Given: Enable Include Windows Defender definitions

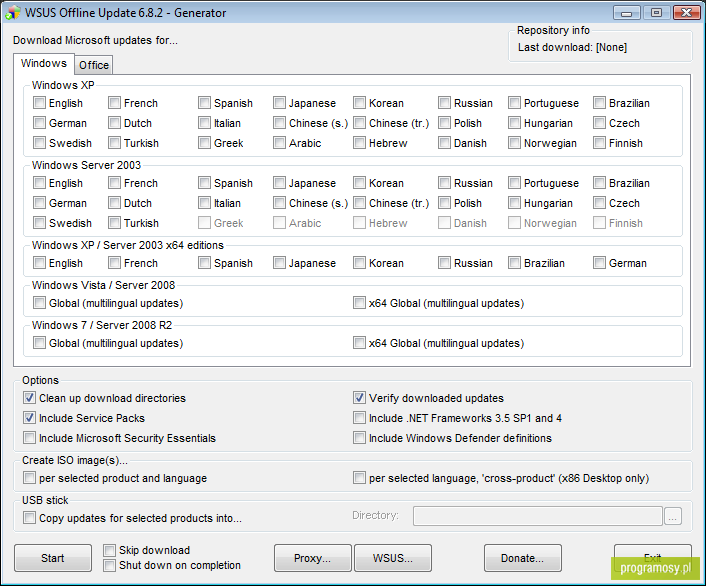Looking at the screenshot, I should 359,438.
